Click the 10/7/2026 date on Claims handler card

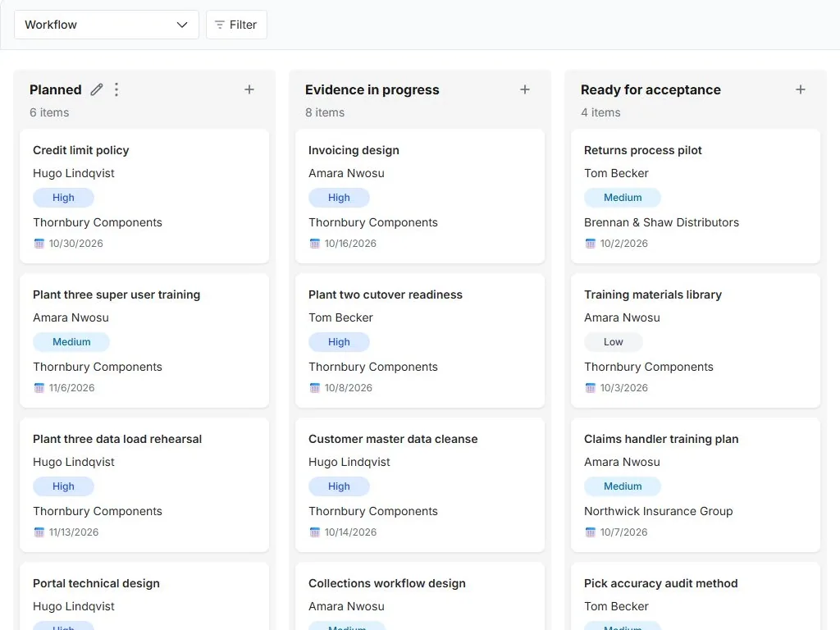tap(623, 532)
